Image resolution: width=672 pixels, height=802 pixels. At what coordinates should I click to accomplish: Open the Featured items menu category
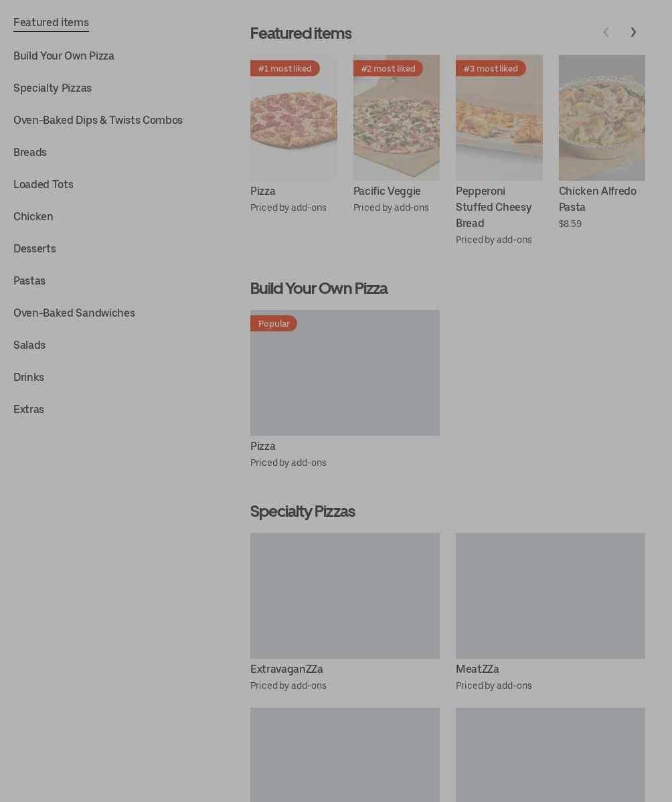(51, 23)
